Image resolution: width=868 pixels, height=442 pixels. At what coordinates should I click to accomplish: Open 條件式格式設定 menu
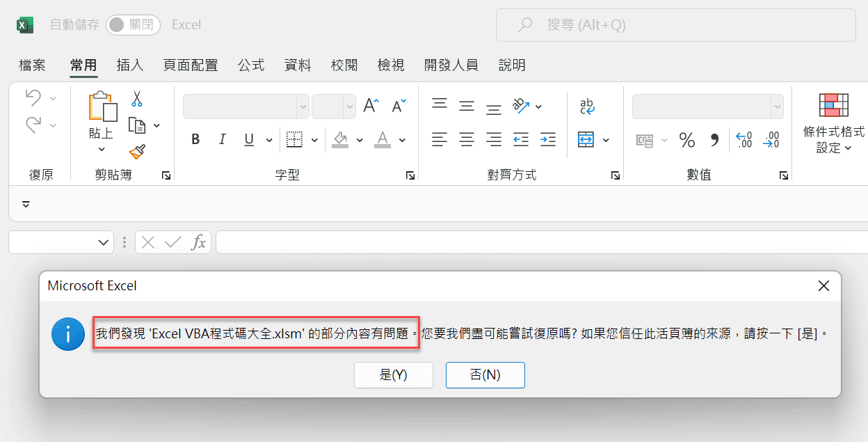[833, 123]
